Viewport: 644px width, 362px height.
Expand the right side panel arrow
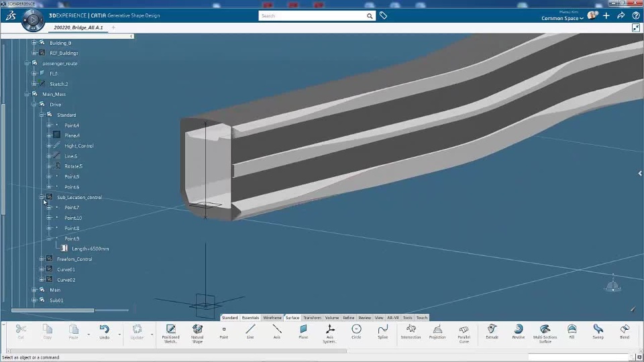[x=640, y=173]
